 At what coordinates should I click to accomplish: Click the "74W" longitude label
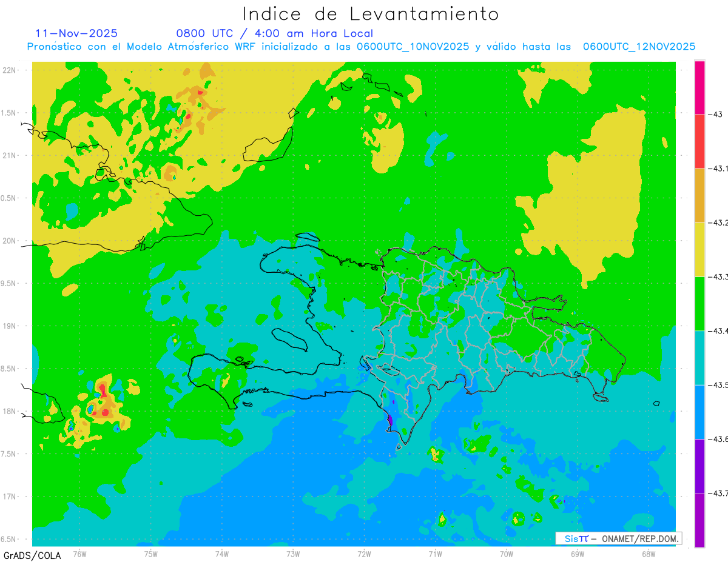click(222, 554)
